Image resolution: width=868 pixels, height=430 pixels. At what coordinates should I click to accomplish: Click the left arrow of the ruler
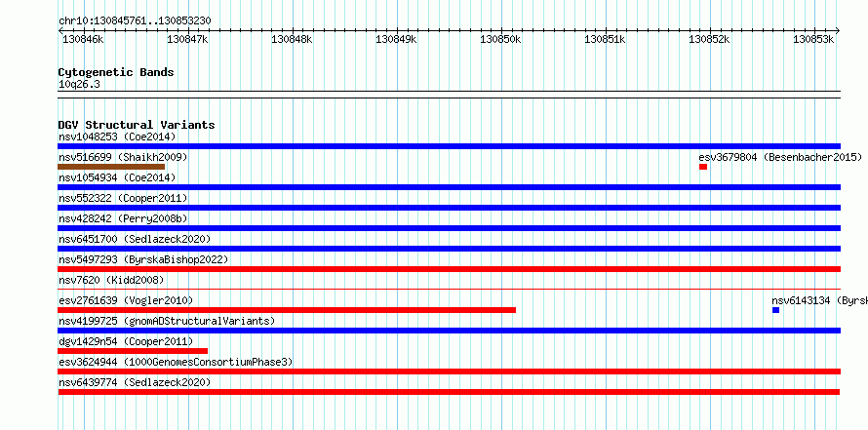tap(60, 30)
